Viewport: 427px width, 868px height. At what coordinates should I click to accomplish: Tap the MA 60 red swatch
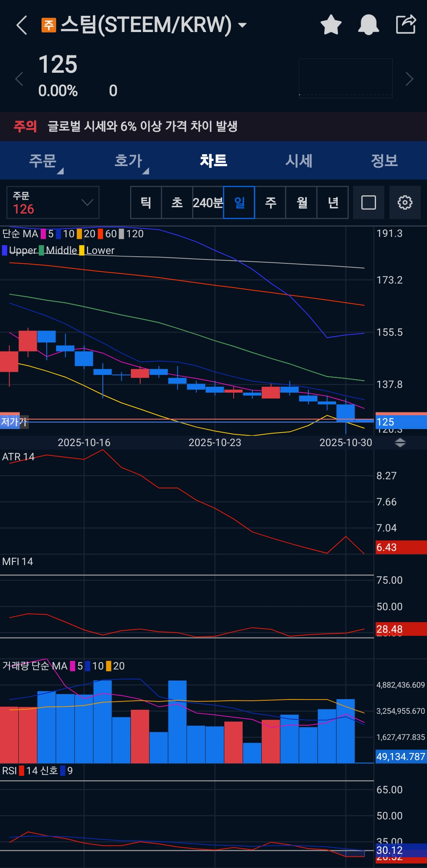click(x=100, y=234)
